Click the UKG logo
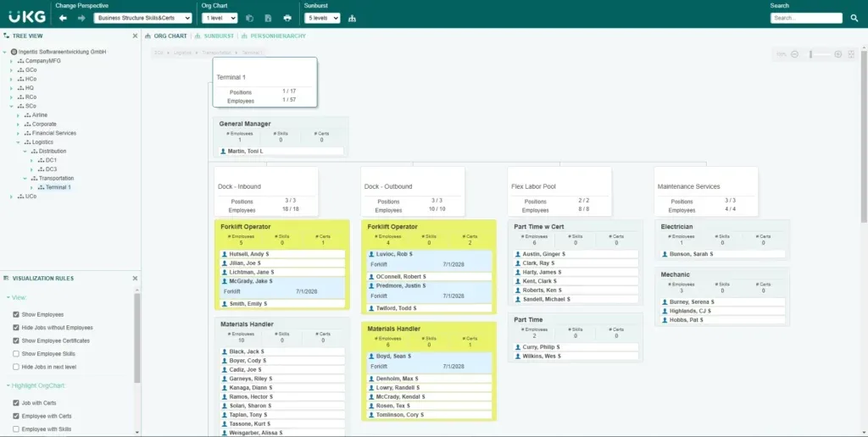 27,16
